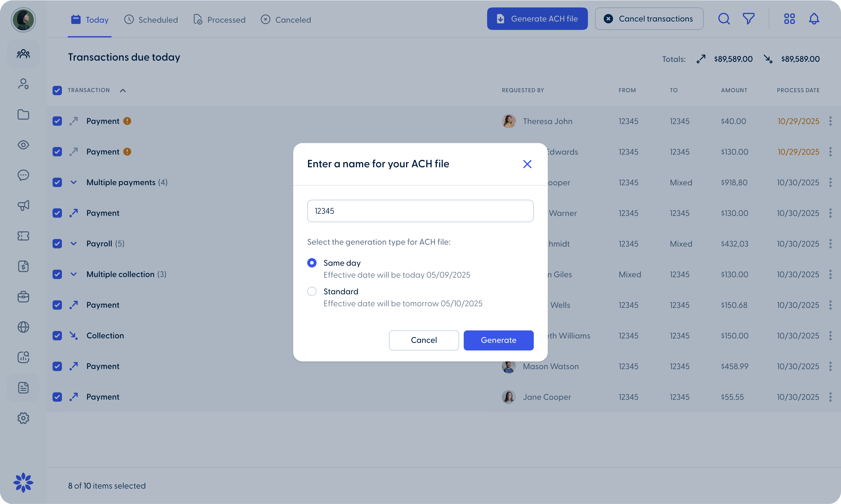Switch to the Processed tab
This screenshot has height=504, width=841.
click(219, 19)
